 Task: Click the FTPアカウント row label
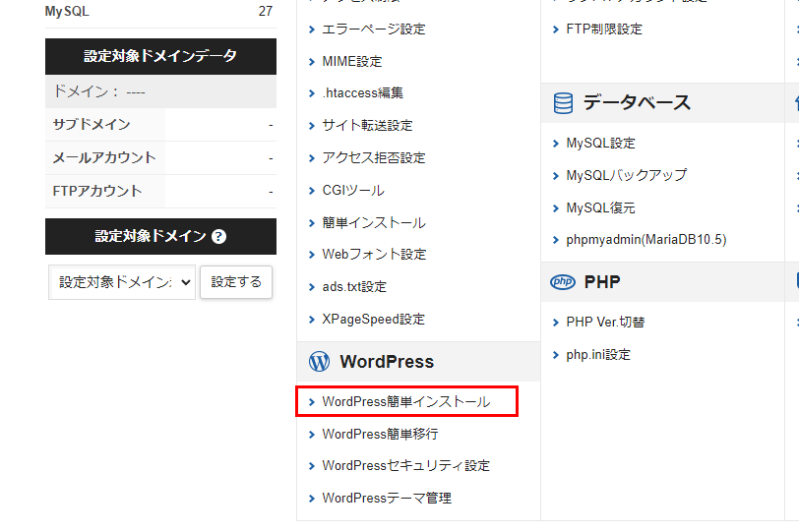coord(96,191)
